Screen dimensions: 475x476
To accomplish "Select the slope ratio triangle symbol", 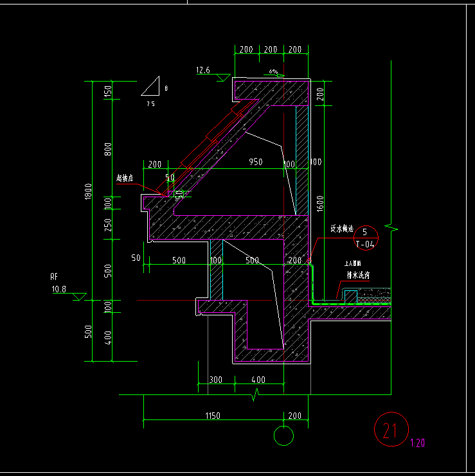I will coord(150,86).
